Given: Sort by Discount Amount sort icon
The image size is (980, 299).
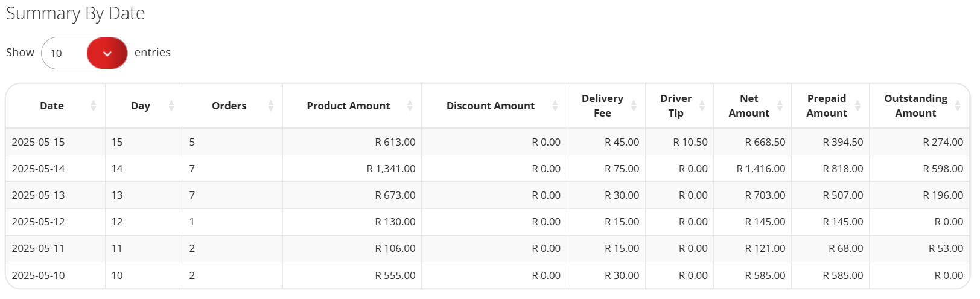Looking at the screenshot, I should (x=555, y=106).
